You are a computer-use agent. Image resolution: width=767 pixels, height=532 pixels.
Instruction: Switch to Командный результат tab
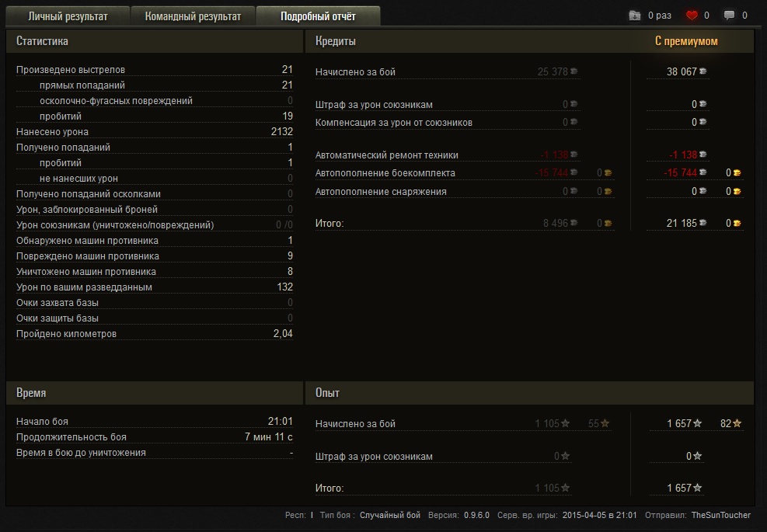coord(193,16)
